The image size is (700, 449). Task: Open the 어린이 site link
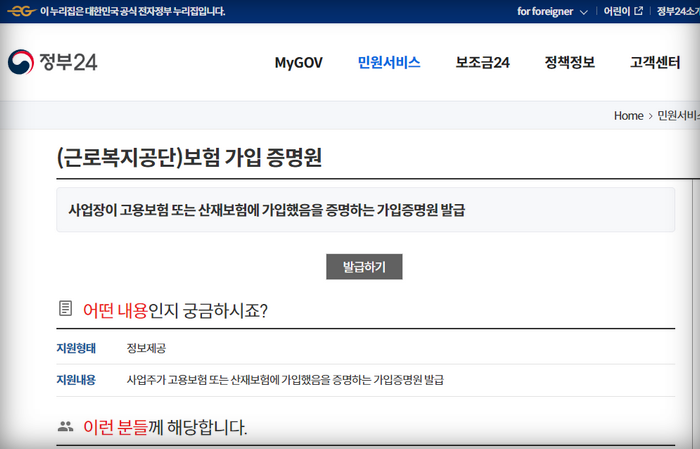pos(616,11)
